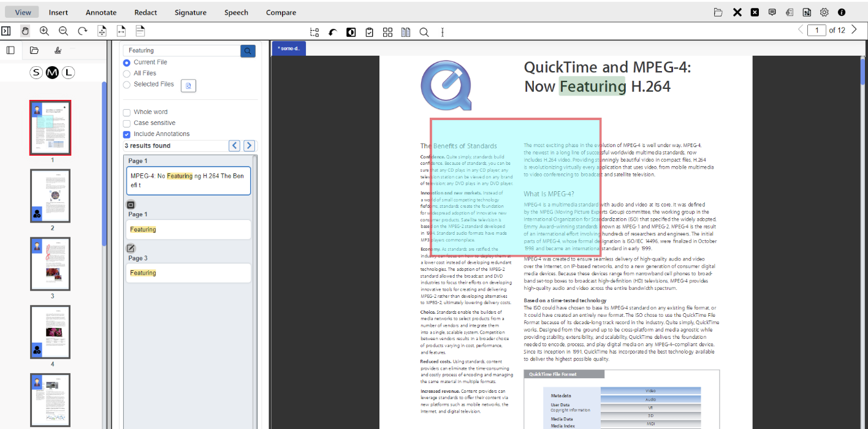The height and width of the screenshot is (429, 868).
Task: Open the Insert menu tab
Action: coord(58,12)
